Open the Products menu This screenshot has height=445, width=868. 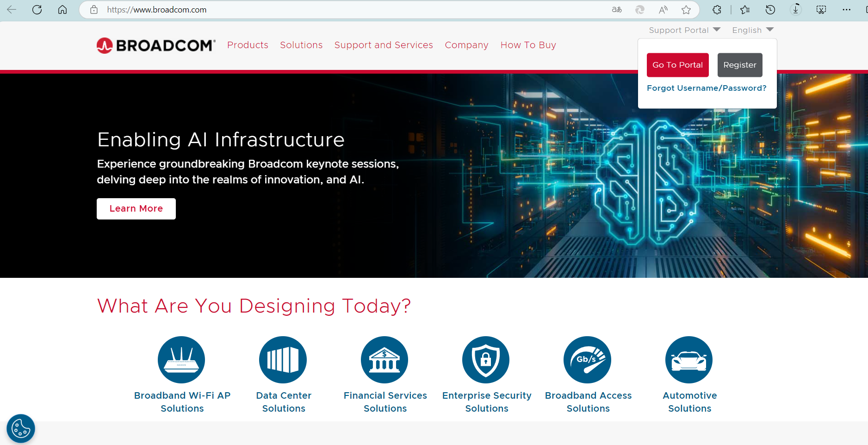tap(248, 45)
